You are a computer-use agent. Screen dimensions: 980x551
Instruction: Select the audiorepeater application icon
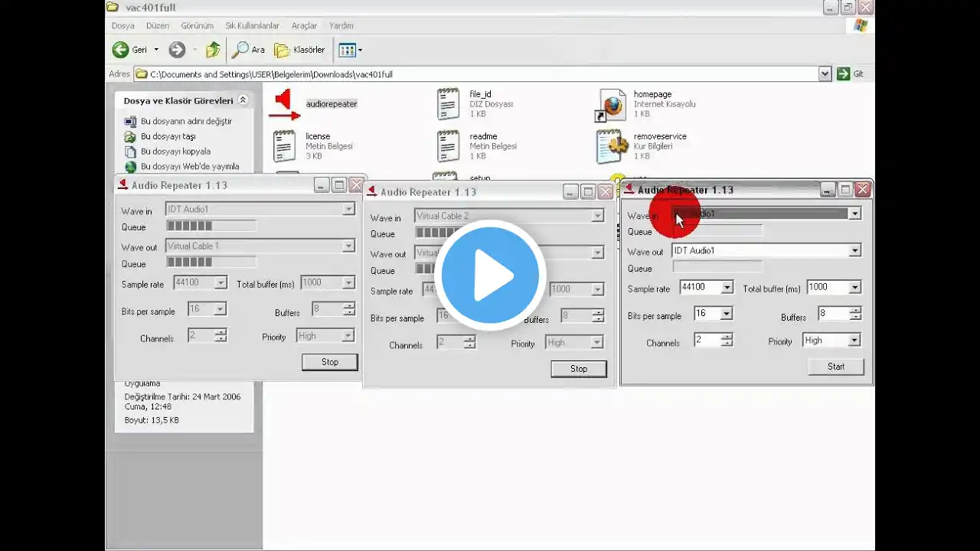coord(284,105)
